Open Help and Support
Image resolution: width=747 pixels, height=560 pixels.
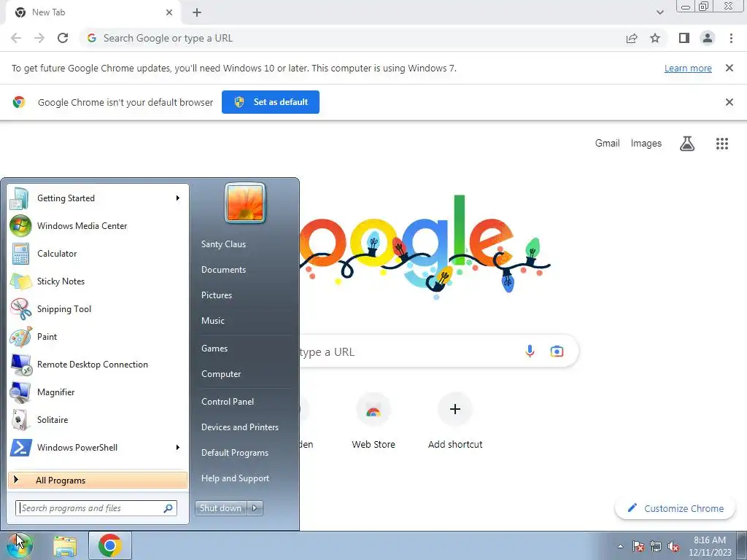click(236, 478)
